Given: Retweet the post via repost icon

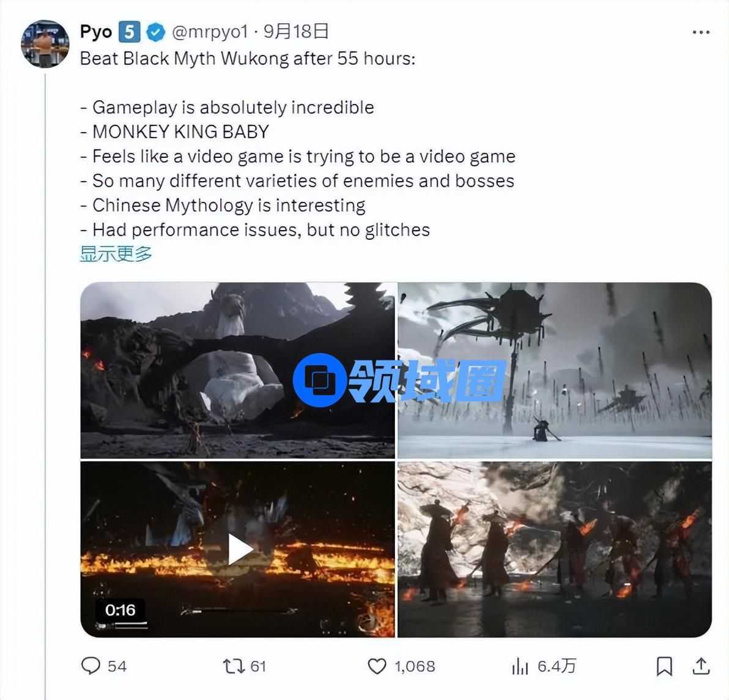Looking at the screenshot, I should click(x=234, y=666).
